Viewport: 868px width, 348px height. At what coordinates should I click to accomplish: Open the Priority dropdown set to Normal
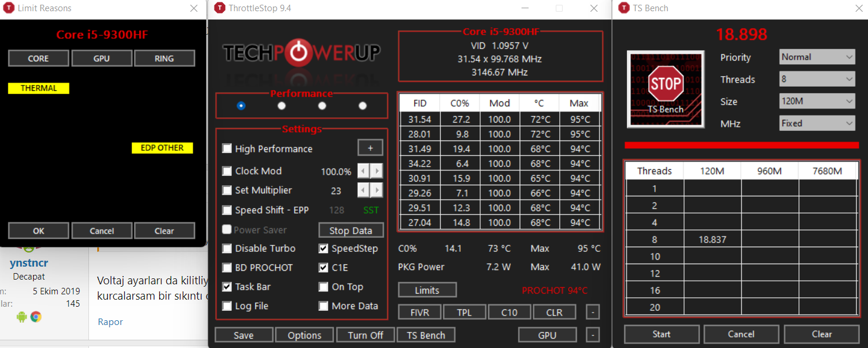[817, 57]
